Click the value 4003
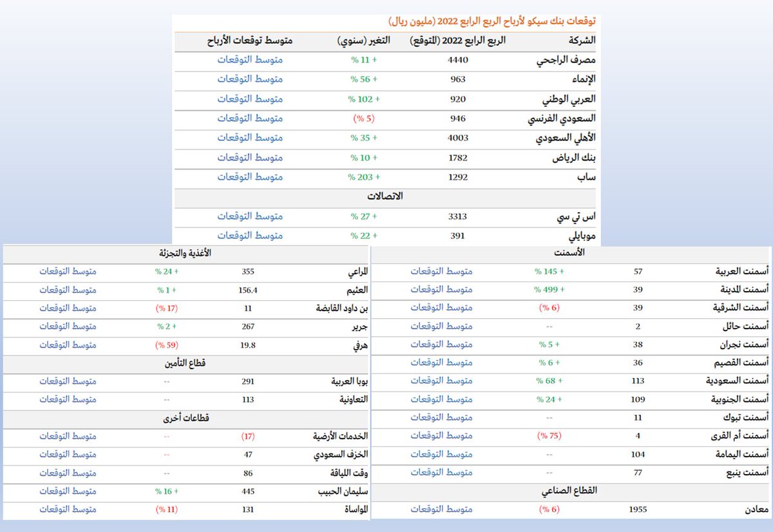The width and height of the screenshot is (773, 532). click(457, 138)
